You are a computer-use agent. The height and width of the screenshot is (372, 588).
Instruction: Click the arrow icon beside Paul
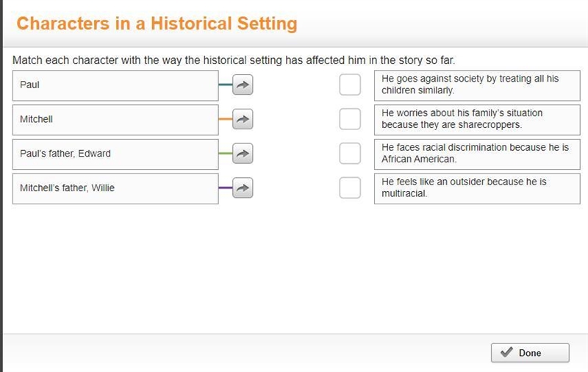(x=243, y=85)
